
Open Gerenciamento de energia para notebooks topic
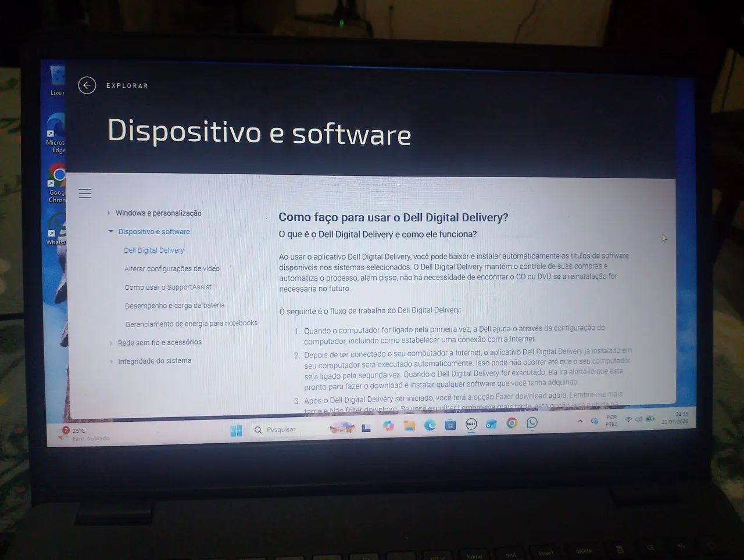point(191,324)
